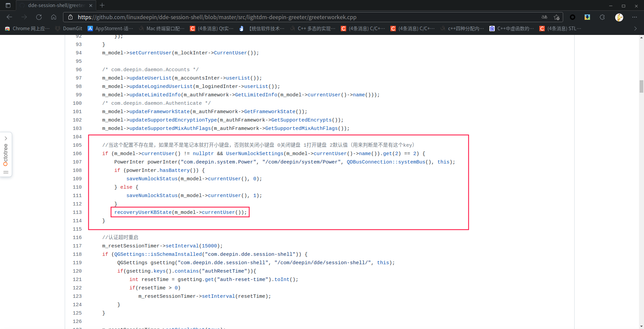Open the Octotree sidebar panel
The image size is (644, 329).
point(6,154)
